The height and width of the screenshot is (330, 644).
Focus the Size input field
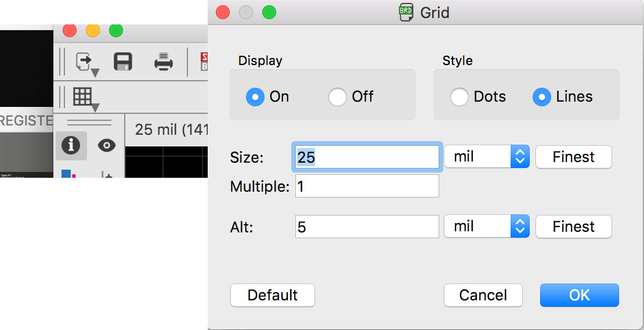367,157
